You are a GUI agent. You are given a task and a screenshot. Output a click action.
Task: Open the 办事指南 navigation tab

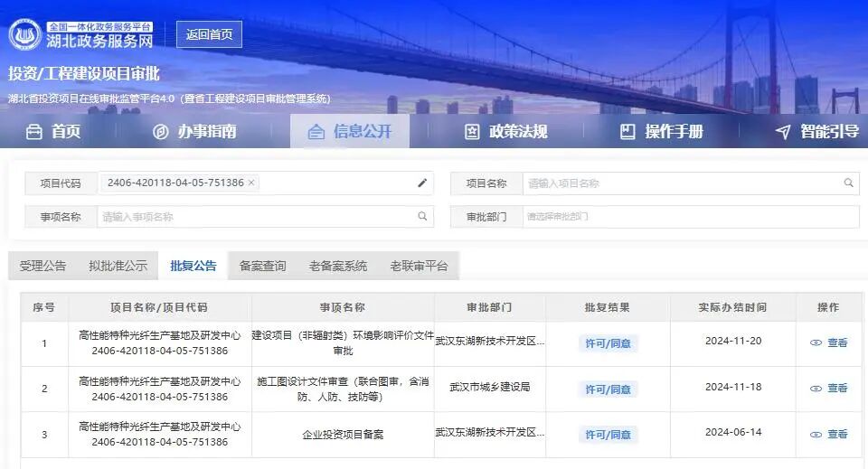pyautogui.click(x=194, y=132)
